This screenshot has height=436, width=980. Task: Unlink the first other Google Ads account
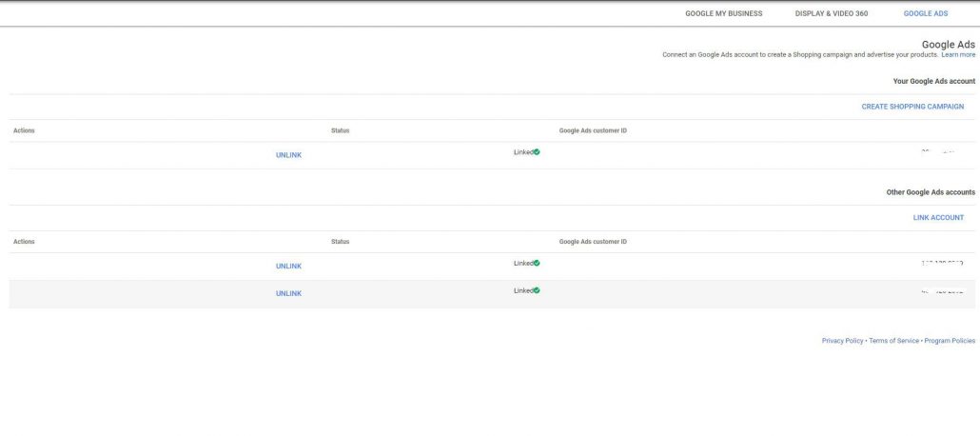288,267
